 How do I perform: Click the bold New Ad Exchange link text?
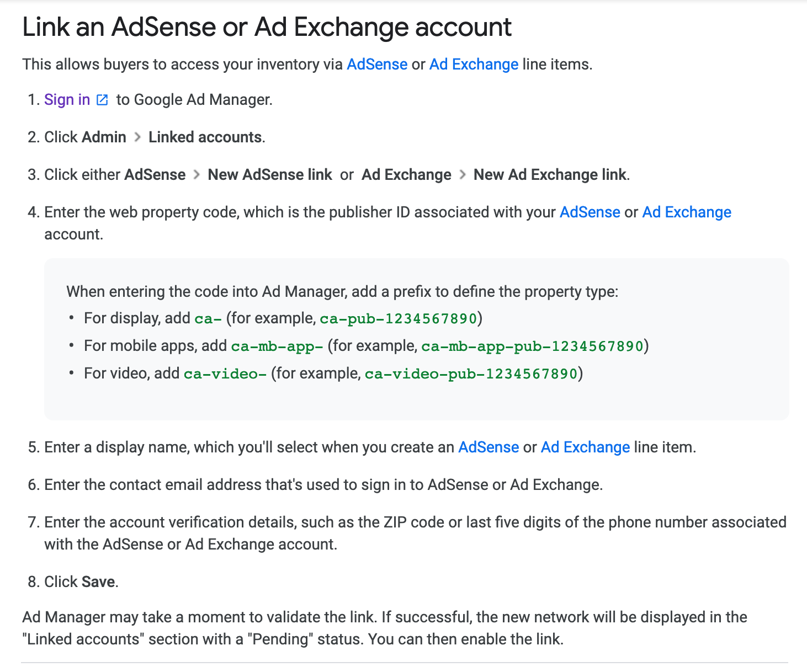coord(550,175)
